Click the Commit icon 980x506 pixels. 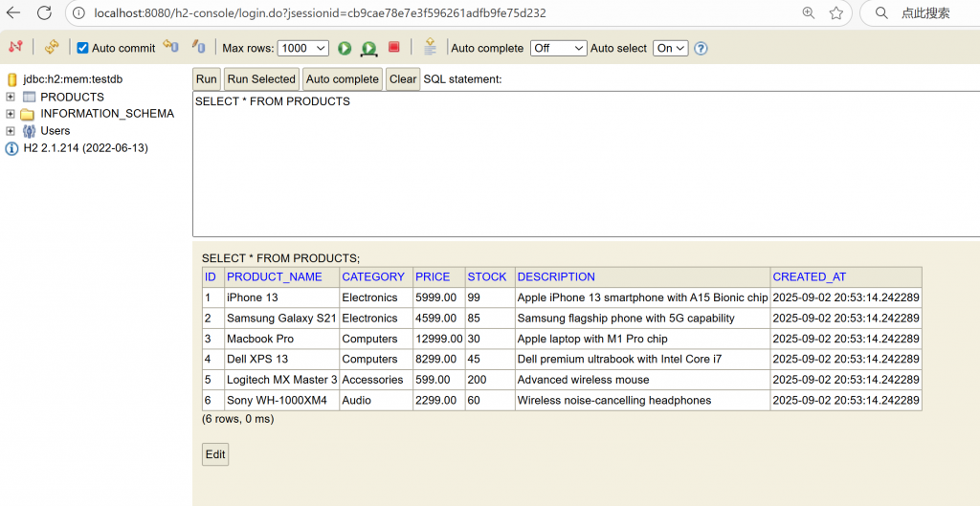point(199,47)
